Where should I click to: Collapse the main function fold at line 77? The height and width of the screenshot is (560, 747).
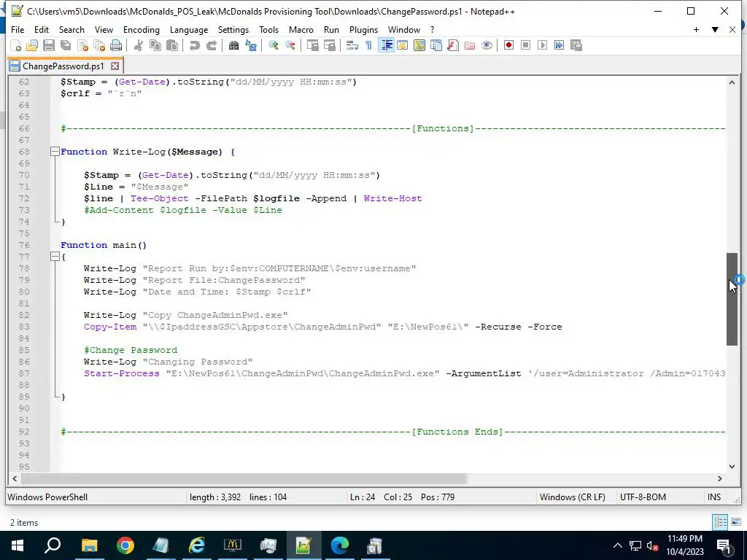(x=55, y=257)
